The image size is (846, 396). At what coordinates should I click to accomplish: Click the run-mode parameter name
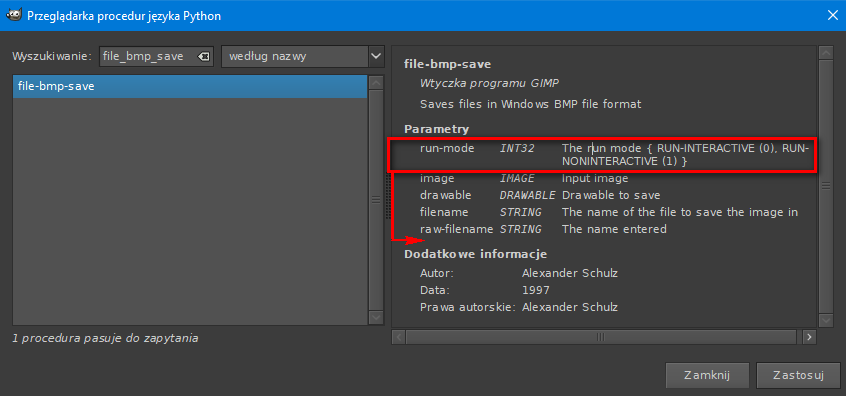pos(447,148)
